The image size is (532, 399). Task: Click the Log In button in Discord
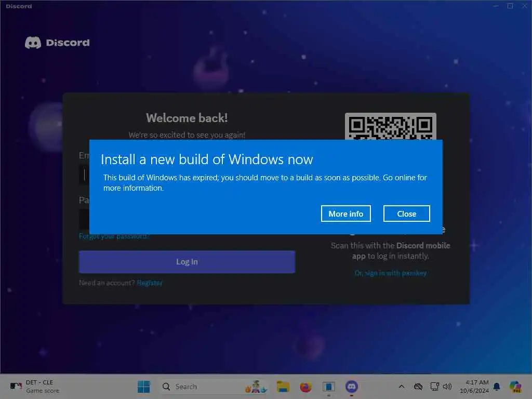point(187,262)
